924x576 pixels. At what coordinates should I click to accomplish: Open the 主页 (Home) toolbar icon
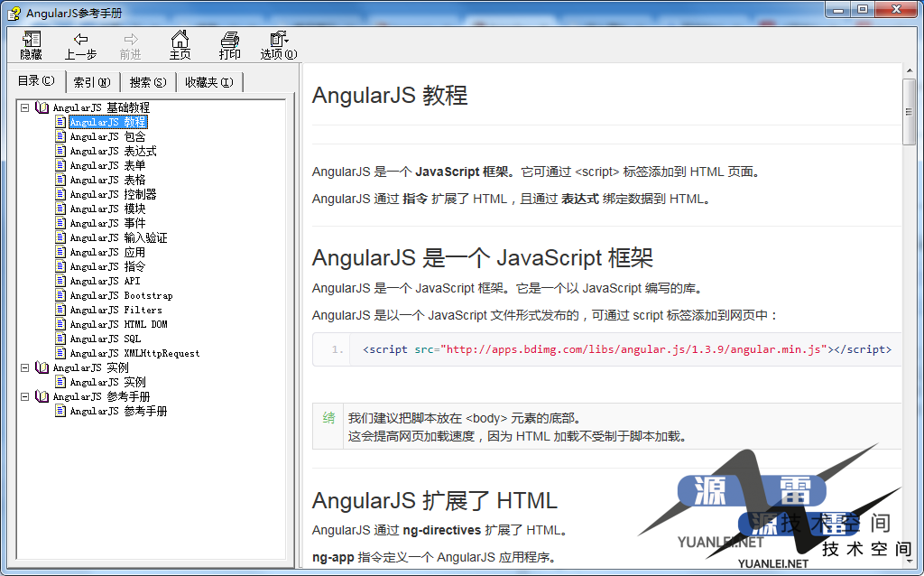(x=180, y=45)
